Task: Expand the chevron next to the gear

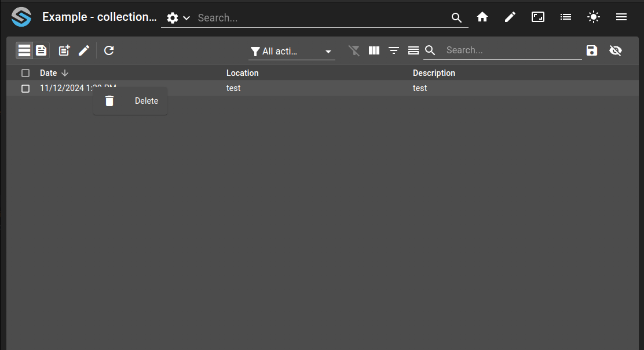Action: (186, 18)
